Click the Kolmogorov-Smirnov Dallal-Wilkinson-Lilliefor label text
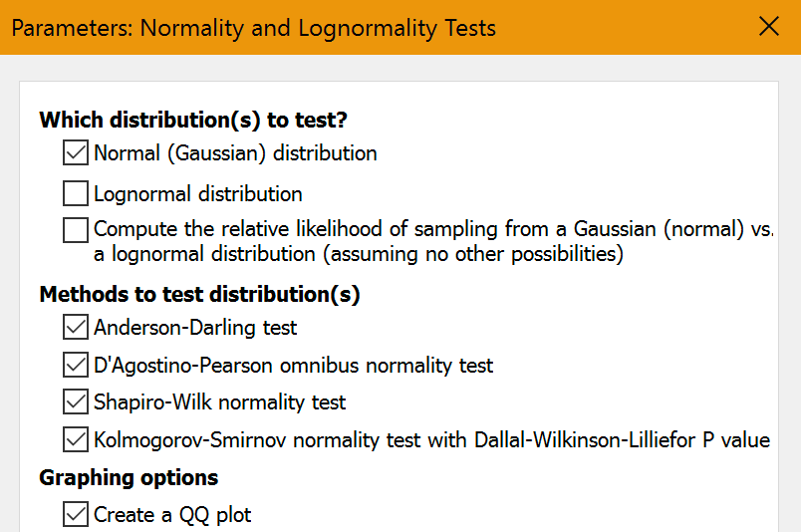 point(431,439)
